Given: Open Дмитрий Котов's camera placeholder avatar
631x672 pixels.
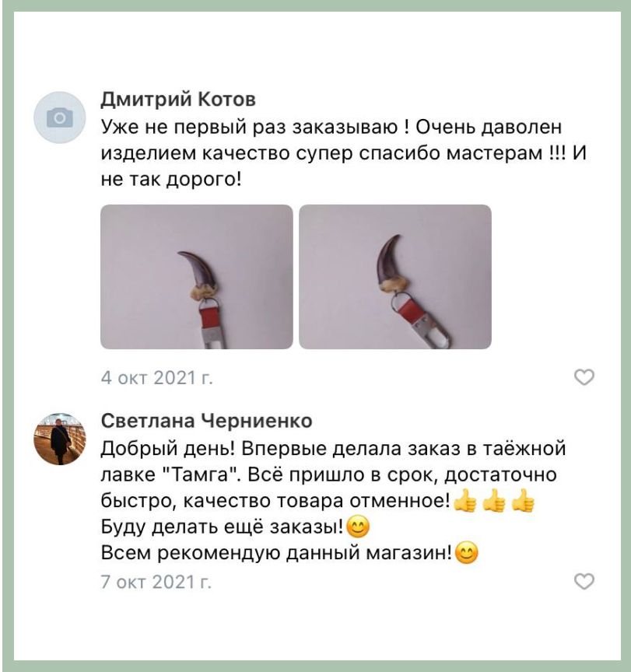Looking at the screenshot, I should 60,117.
